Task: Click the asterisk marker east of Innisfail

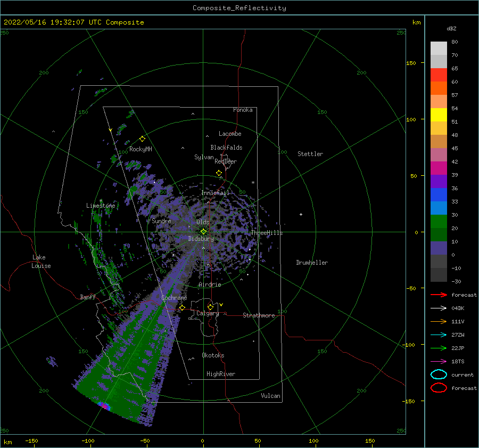Action: tap(253, 183)
